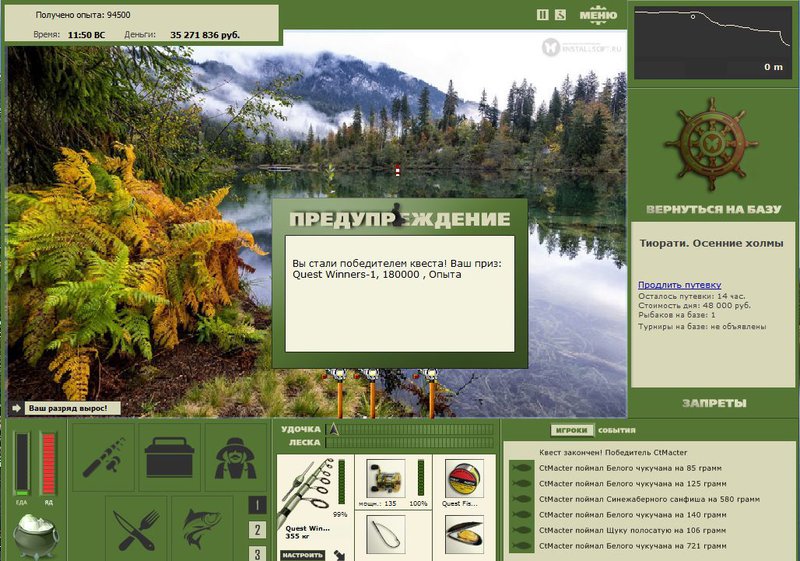Click the pause icon near МЕНЮ
The width and height of the screenshot is (800, 561).
tap(542, 15)
